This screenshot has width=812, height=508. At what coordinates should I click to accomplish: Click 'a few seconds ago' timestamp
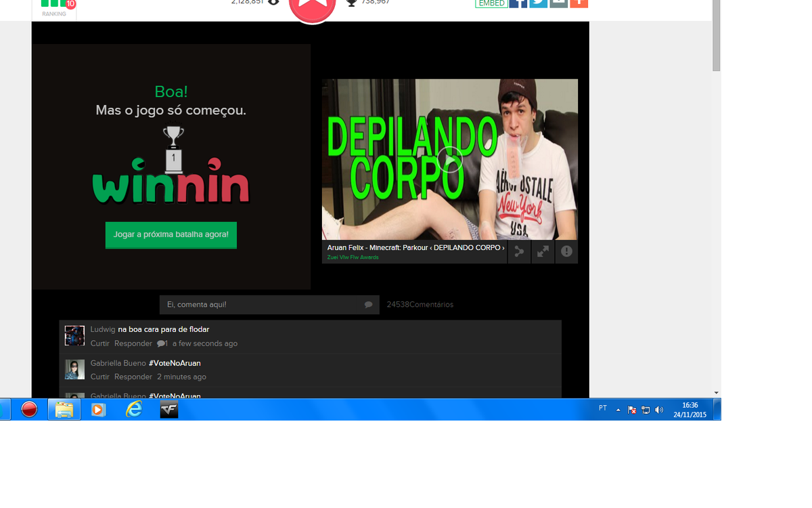(x=205, y=343)
